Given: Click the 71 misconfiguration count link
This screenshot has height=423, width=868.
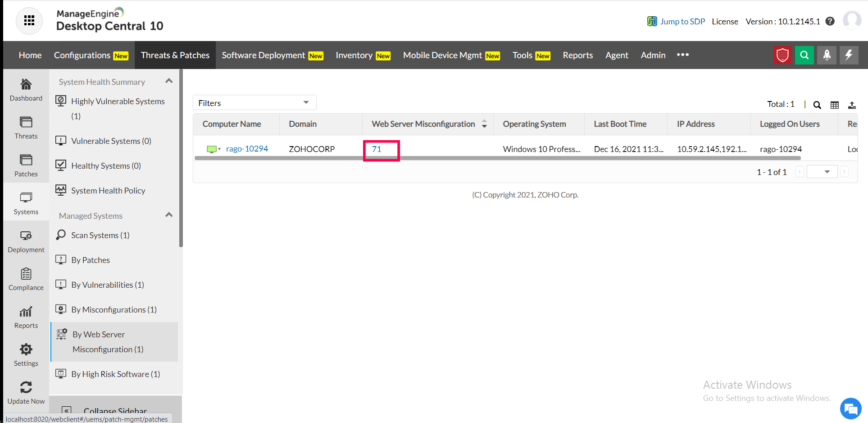Looking at the screenshot, I should click(377, 149).
